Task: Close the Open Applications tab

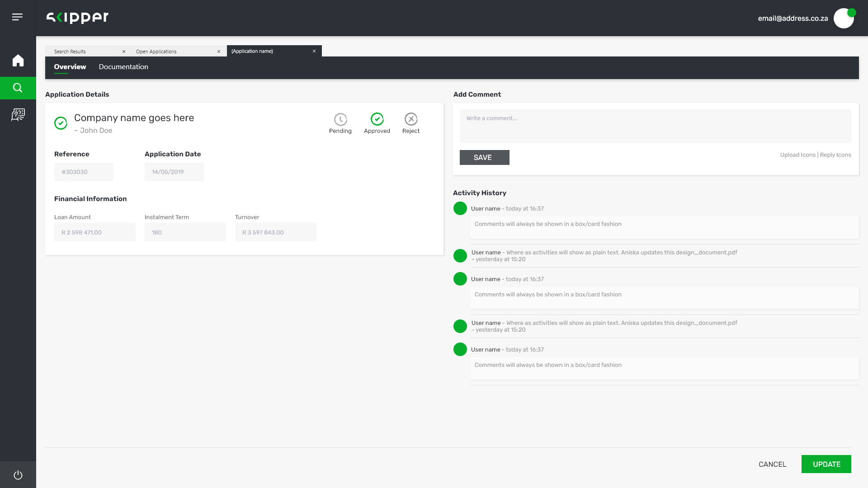Action: pos(219,52)
